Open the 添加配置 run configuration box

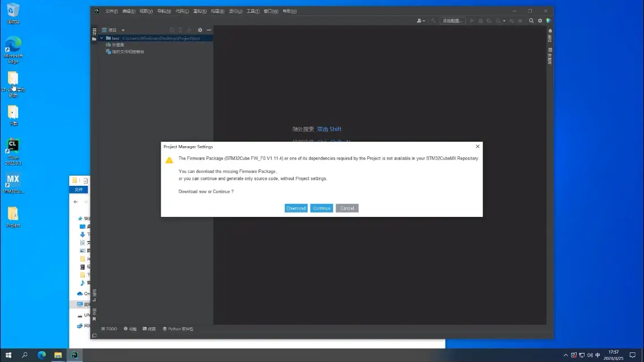click(452, 20)
